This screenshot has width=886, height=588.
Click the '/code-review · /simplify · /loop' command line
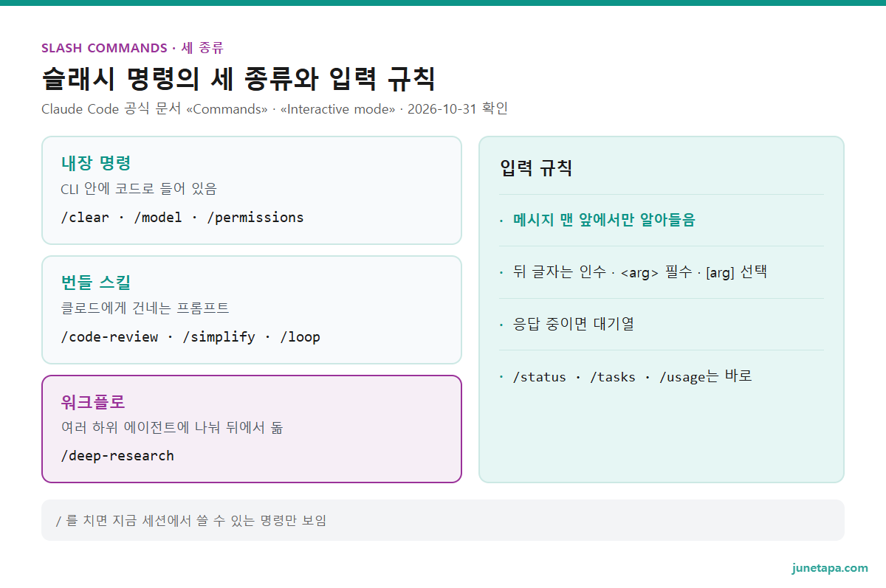190,337
